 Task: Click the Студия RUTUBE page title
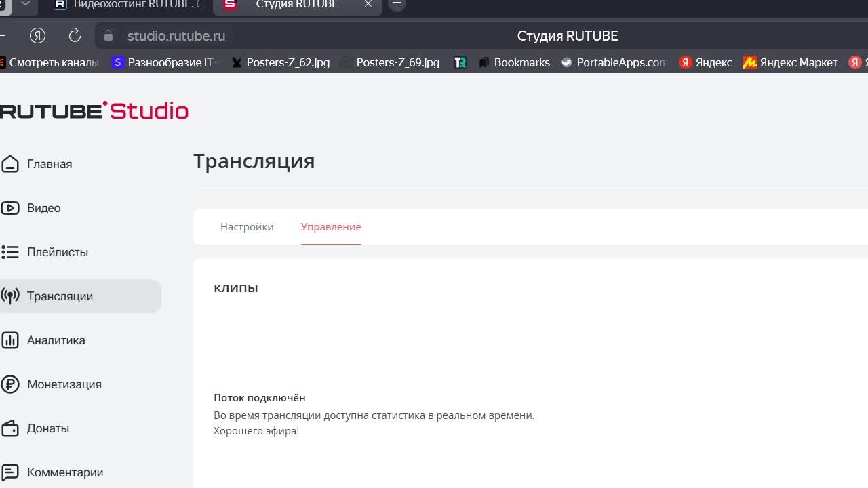[568, 36]
